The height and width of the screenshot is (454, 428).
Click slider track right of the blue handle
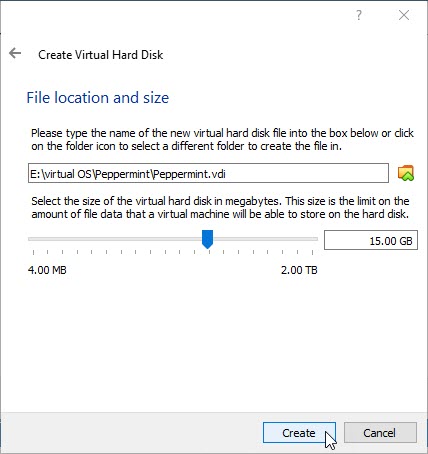coord(265,239)
